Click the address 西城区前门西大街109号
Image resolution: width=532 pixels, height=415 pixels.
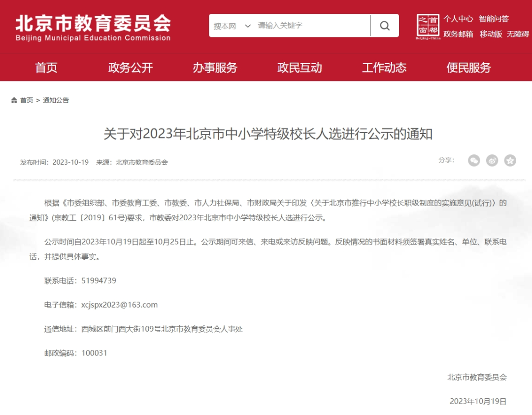pyautogui.click(x=121, y=329)
